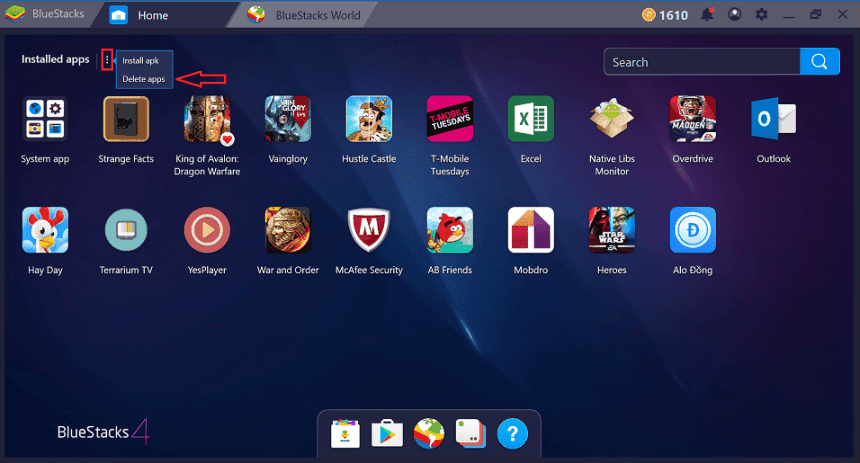
Task: Click the three-dot menu beside Installed apps
Action: point(107,61)
